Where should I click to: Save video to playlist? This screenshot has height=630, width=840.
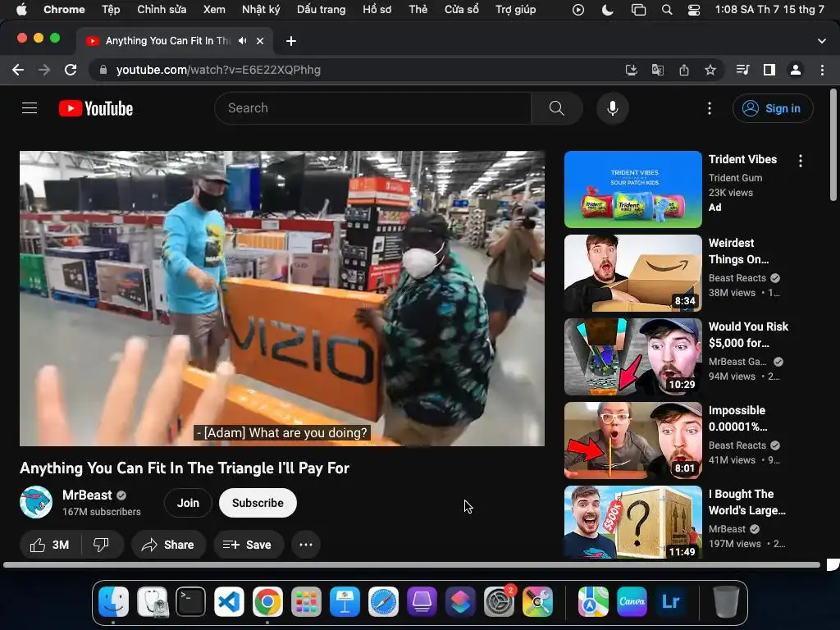point(248,545)
